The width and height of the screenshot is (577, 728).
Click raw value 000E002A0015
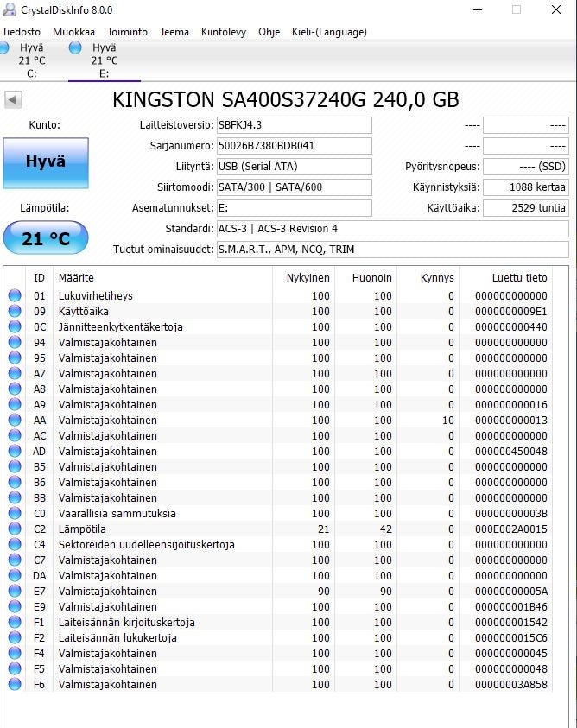pyautogui.click(x=511, y=529)
